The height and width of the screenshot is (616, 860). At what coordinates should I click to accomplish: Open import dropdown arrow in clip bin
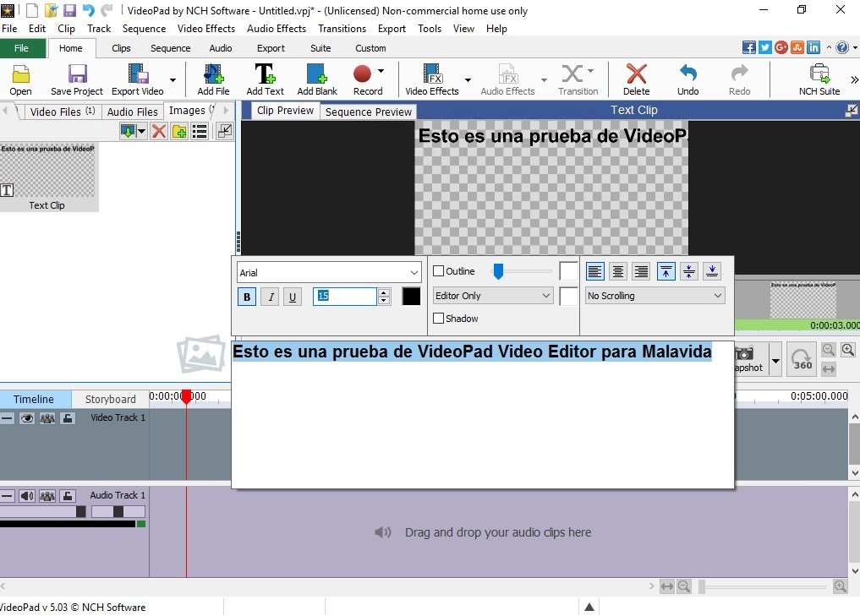coord(141,131)
